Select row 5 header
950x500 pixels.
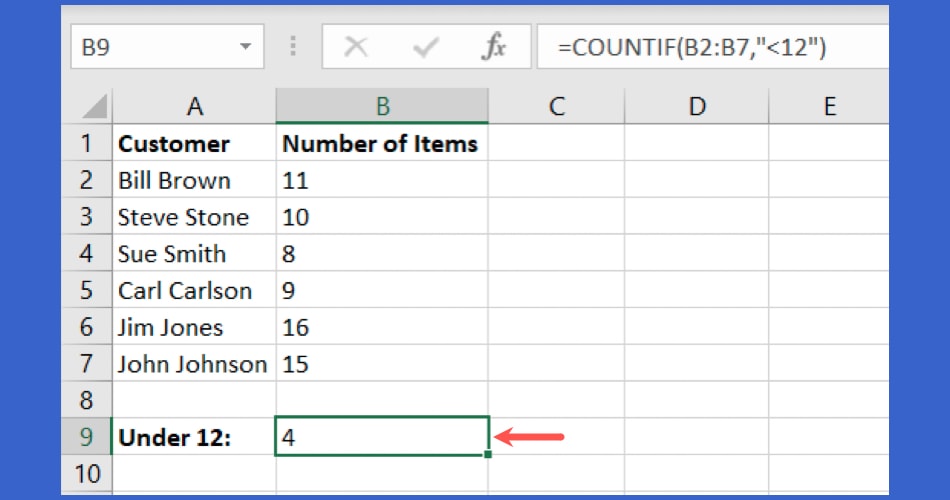[87, 290]
